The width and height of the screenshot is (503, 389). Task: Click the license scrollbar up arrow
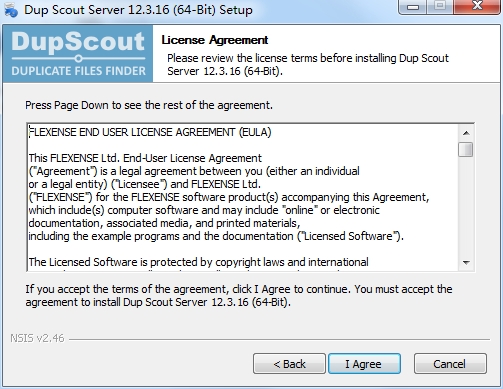click(x=466, y=133)
